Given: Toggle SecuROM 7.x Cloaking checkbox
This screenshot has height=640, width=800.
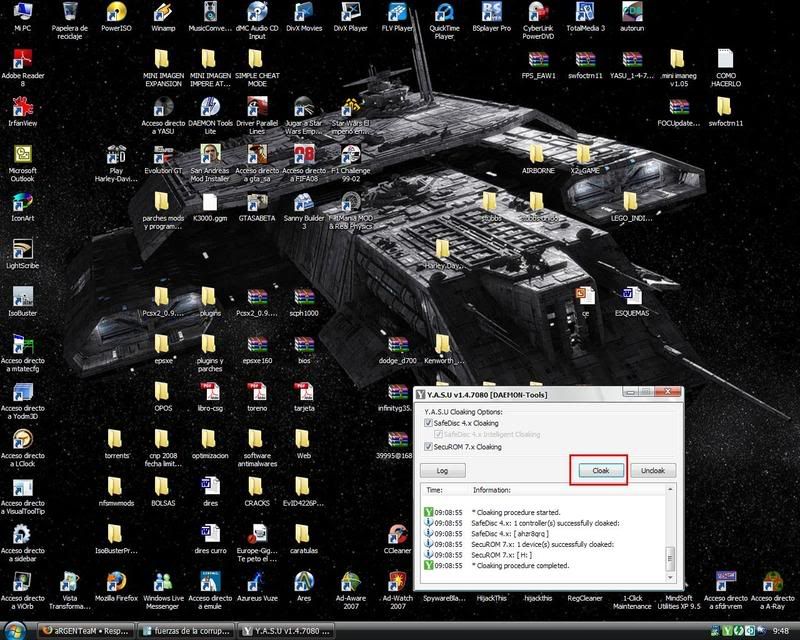Looking at the screenshot, I should point(428,447).
